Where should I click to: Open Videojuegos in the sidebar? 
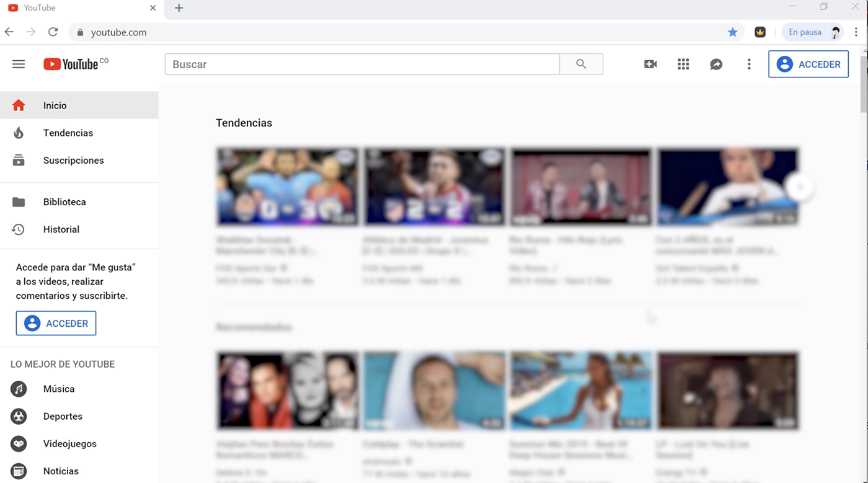[79, 443]
